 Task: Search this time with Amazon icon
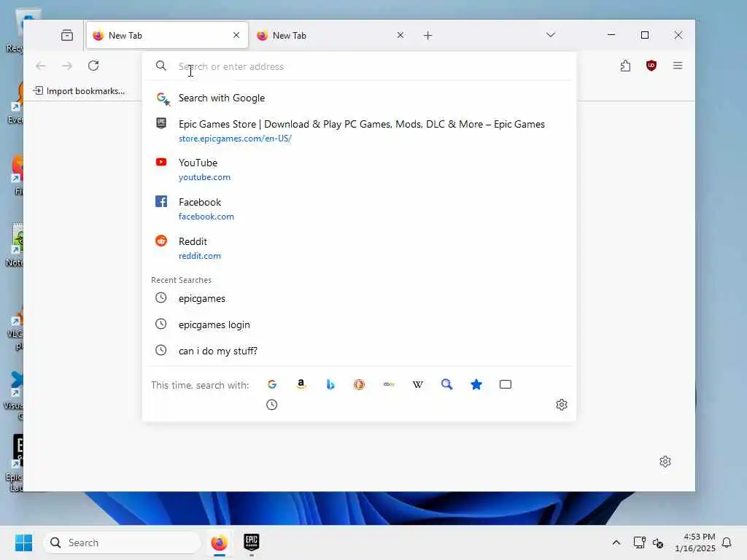[301, 384]
